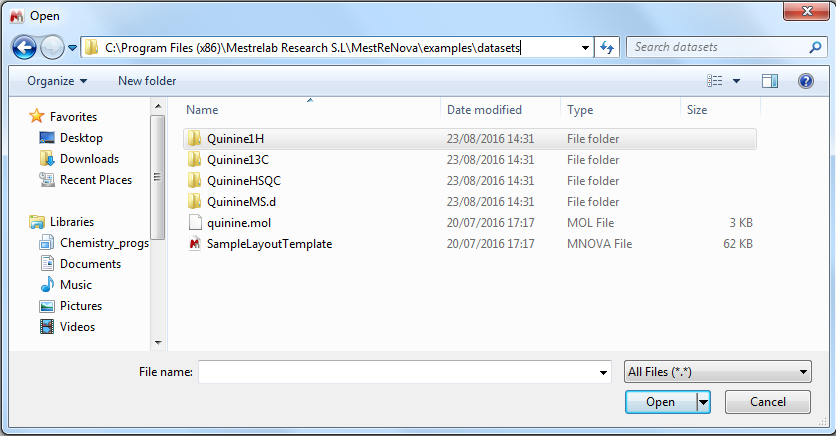Click the refresh button beside address bar

click(607, 48)
